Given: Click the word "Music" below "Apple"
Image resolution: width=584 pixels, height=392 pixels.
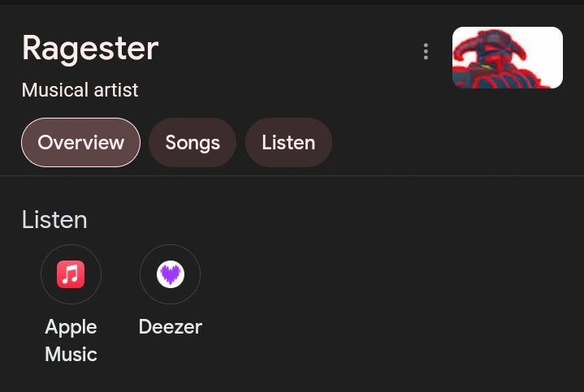Looking at the screenshot, I should pos(71,355).
